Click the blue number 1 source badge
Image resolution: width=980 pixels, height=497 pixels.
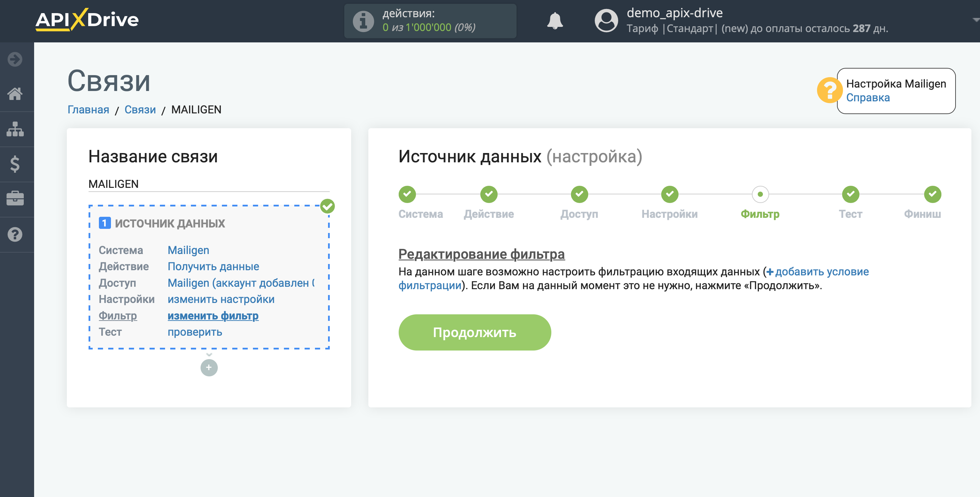[x=105, y=223]
